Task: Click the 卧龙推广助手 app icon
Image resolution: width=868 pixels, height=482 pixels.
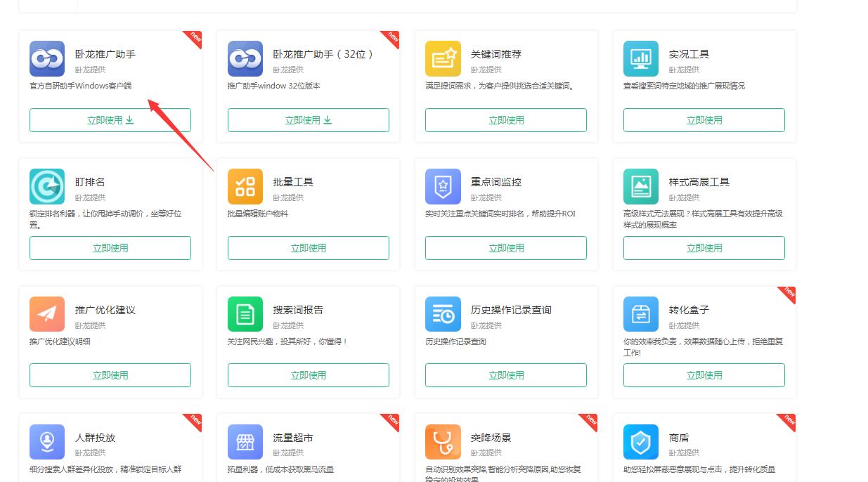Action: click(x=46, y=59)
